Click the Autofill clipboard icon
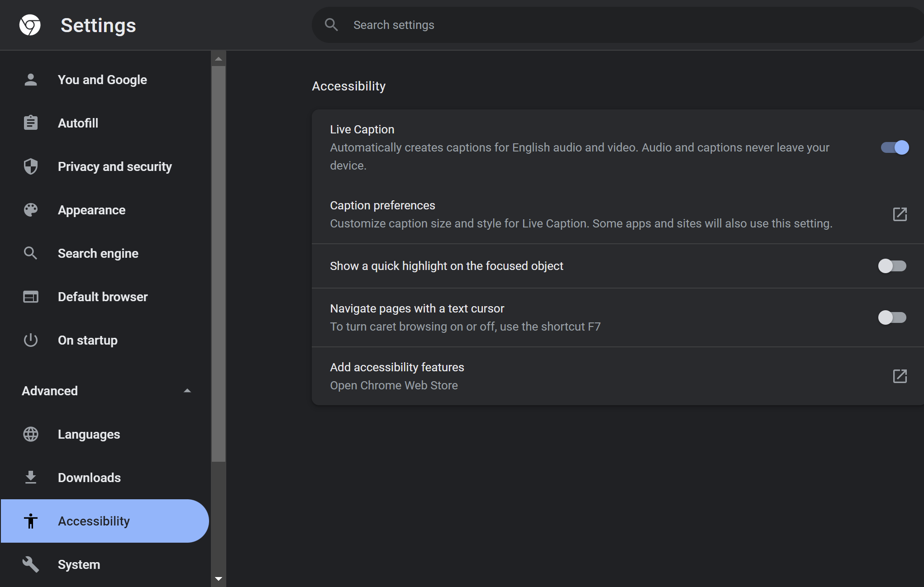Image resolution: width=924 pixels, height=587 pixels. 31,123
